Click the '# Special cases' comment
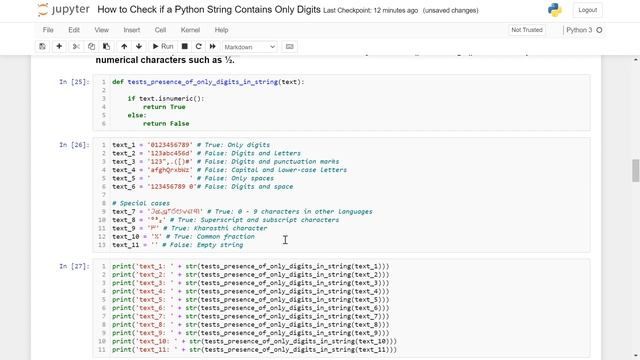The width and height of the screenshot is (640, 360). pos(141,203)
